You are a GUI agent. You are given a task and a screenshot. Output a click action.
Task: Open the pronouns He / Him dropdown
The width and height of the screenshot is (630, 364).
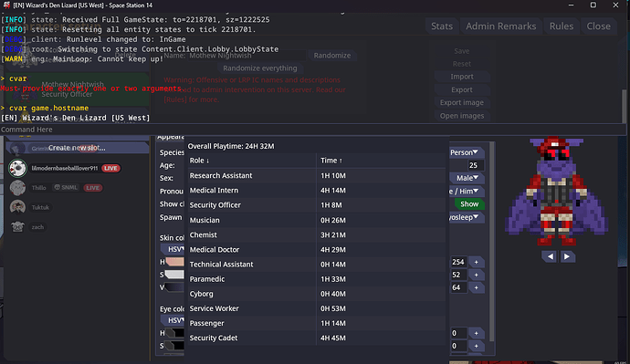coord(466,191)
